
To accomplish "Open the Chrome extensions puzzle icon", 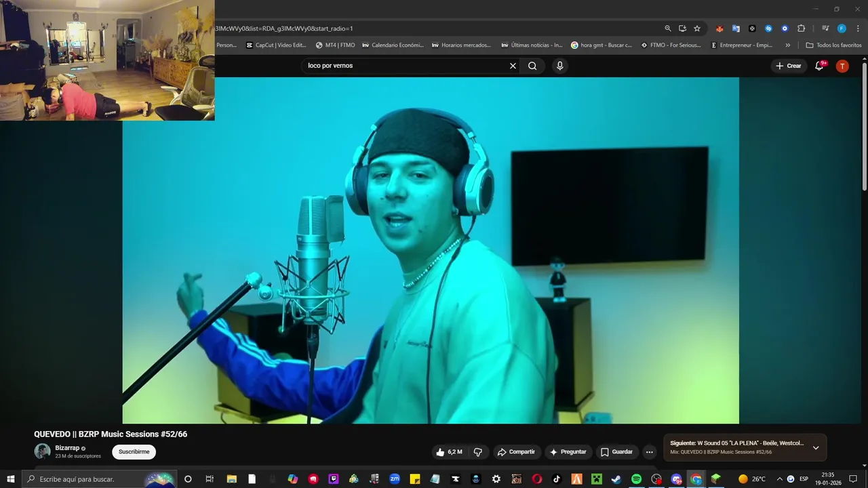I will click(x=801, y=28).
